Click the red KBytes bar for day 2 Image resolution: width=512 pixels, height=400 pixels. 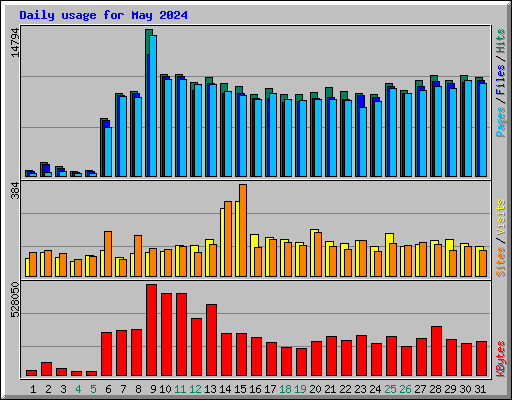(x=46, y=369)
